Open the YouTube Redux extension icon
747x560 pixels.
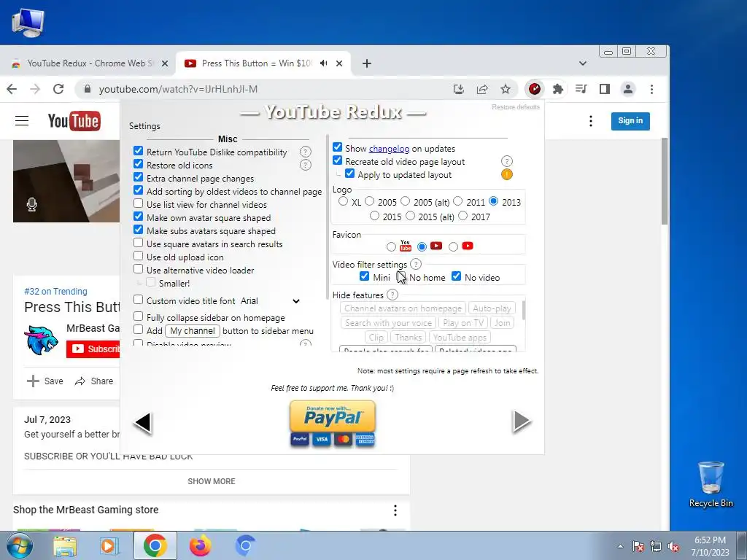534,89
